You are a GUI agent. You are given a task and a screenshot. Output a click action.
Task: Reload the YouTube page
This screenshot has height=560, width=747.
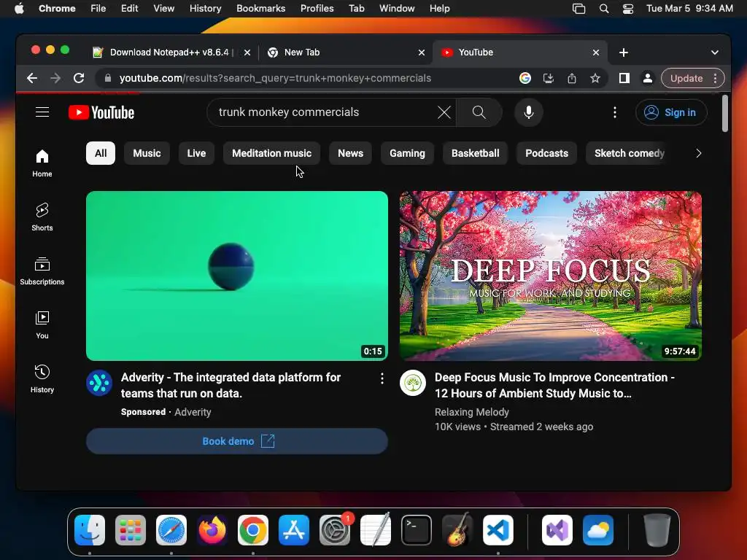(79, 78)
